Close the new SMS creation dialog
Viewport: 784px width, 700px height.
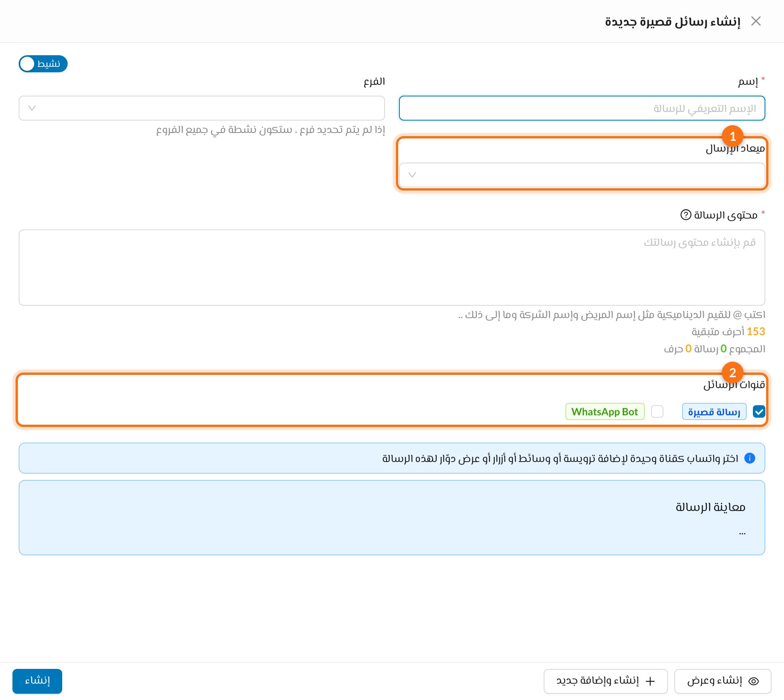coord(756,21)
